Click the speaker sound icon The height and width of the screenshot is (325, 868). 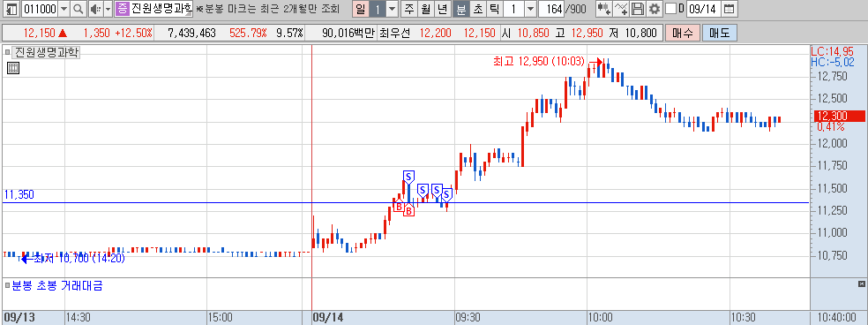click(x=95, y=9)
